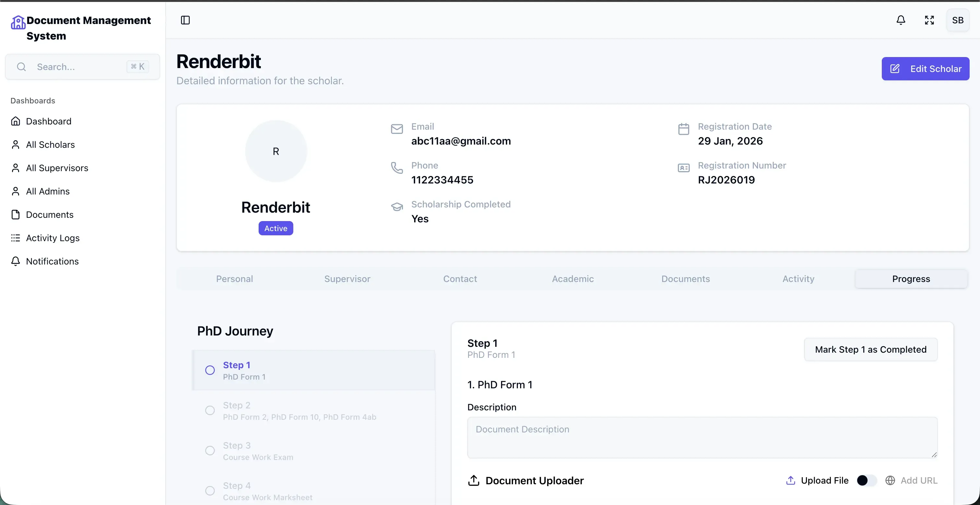This screenshot has width=980, height=505.
Task: Toggle fullscreen expand icon in header
Action: tap(929, 20)
